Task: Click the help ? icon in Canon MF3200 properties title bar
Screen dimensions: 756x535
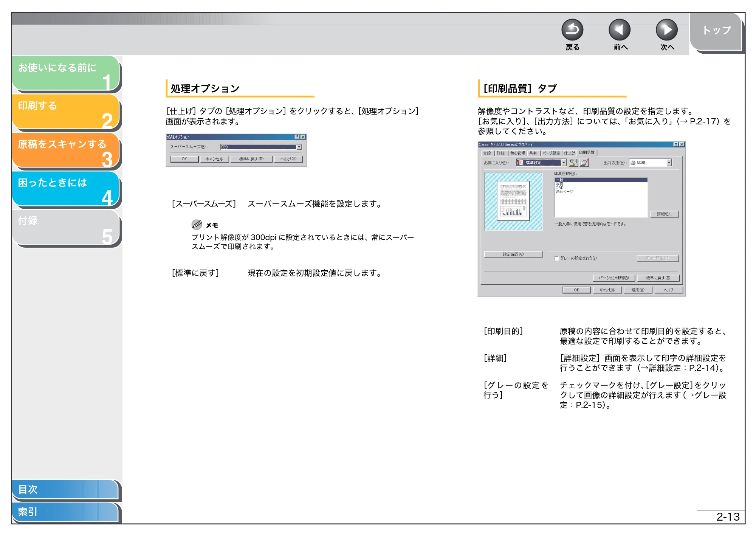Action: tap(676, 144)
